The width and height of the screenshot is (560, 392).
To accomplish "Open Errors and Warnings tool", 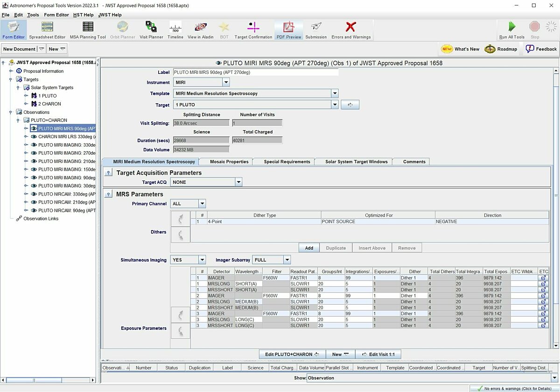I will tap(351, 30).
